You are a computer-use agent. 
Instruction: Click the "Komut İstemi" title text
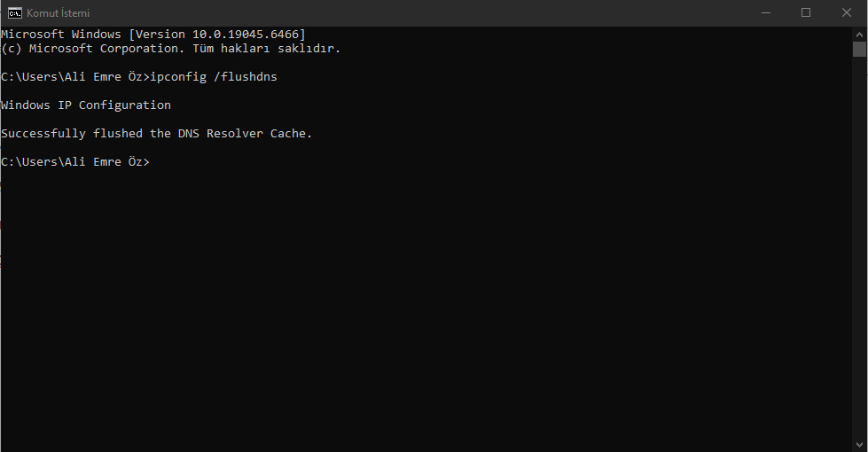pyautogui.click(x=58, y=13)
